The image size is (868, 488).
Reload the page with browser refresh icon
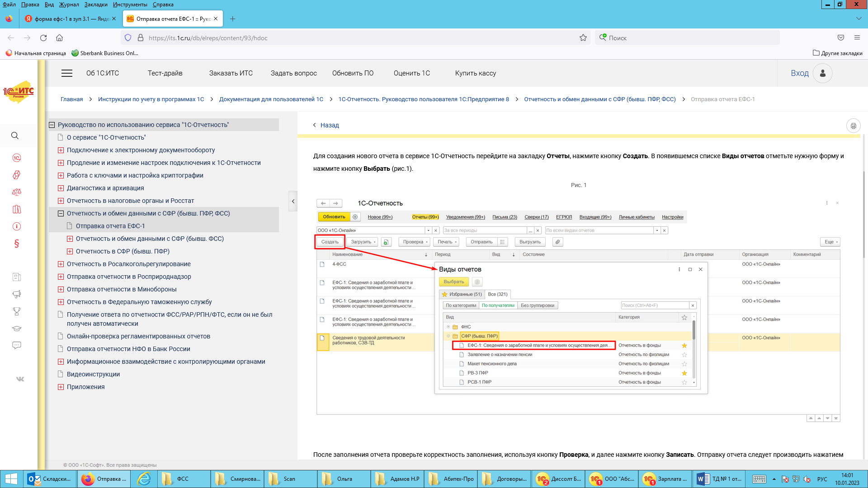point(43,38)
